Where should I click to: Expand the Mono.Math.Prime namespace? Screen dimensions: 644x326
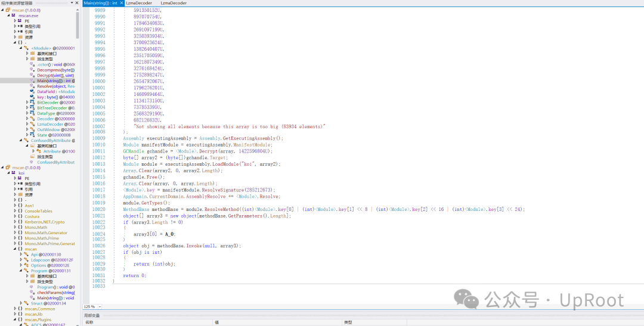tap(15, 238)
